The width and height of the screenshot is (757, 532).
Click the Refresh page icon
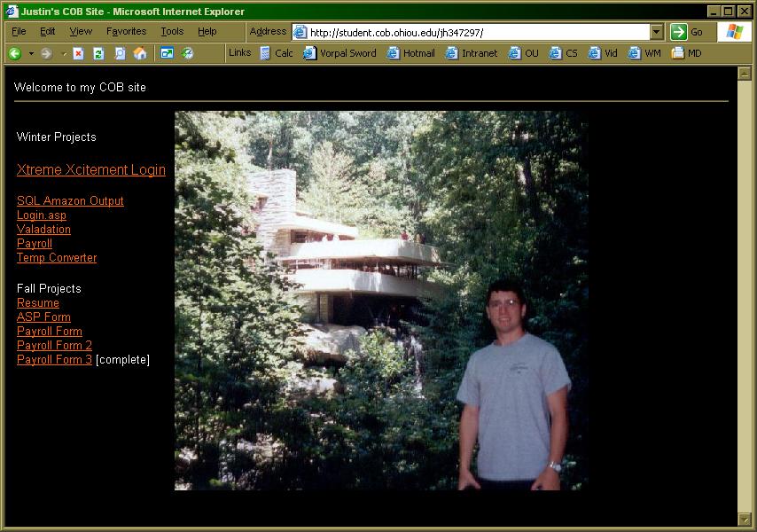coord(98,53)
